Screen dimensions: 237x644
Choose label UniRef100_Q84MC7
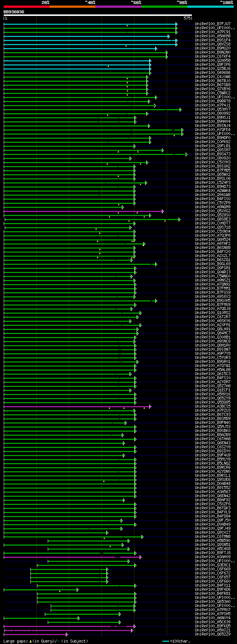(213, 333)
